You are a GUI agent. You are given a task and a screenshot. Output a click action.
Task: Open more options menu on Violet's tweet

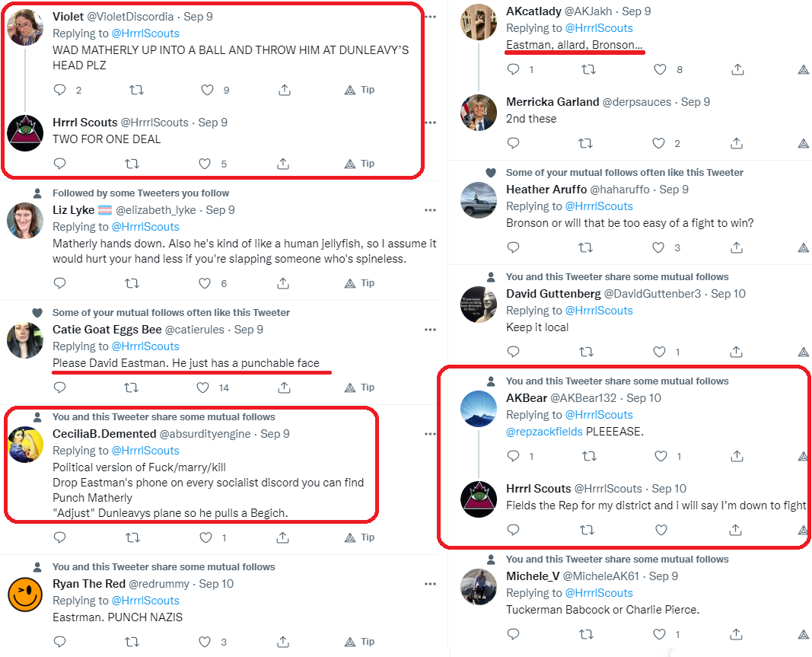(430, 17)
